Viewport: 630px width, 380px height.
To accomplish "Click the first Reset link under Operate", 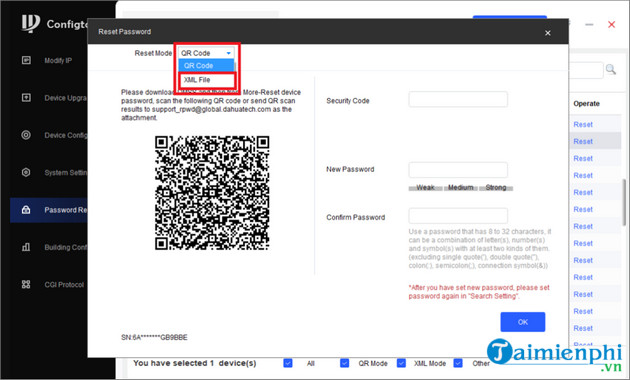I will [583, 125].
